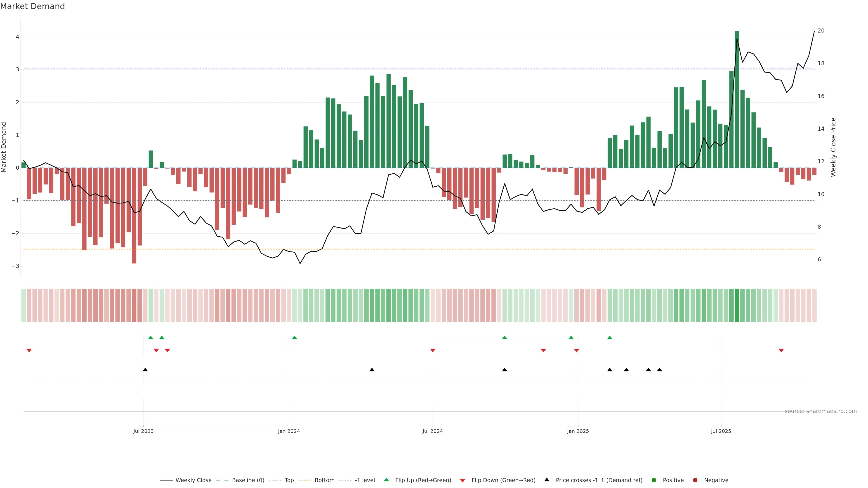This screenshot has height=488, width=868.
Task: Click the Flip Up green triangle legend icon
Action: pos(386,480)
